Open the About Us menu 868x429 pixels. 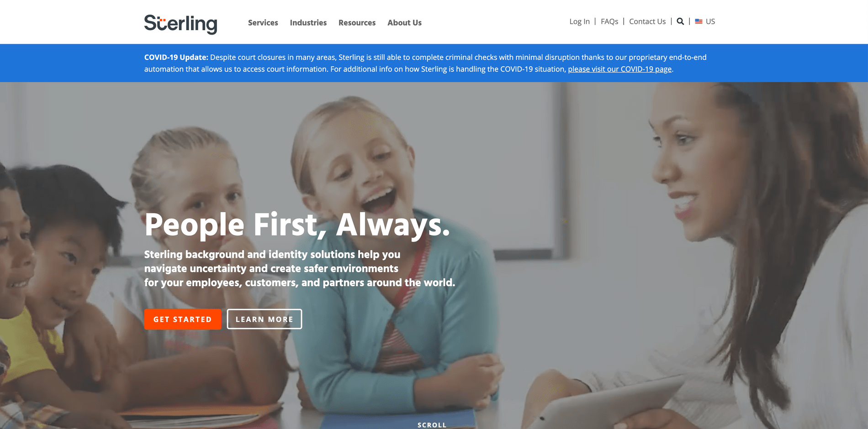[404, 23]
